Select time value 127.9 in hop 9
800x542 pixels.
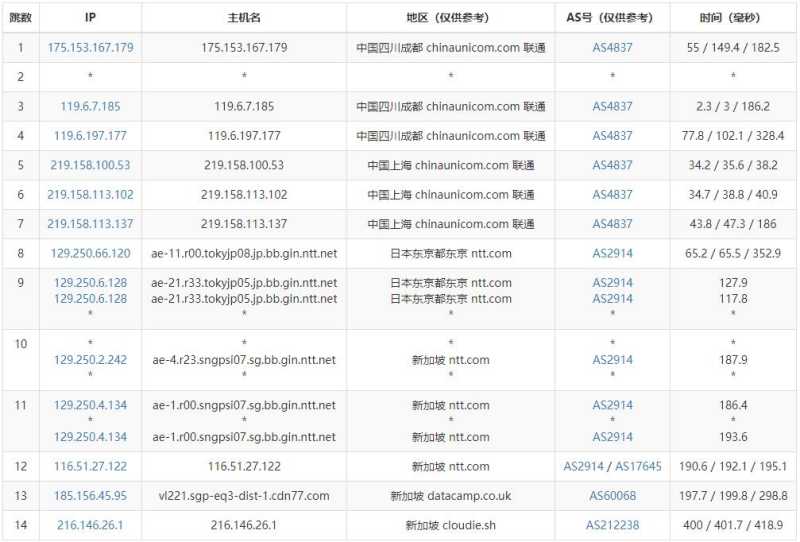click(x=733, y=283)
